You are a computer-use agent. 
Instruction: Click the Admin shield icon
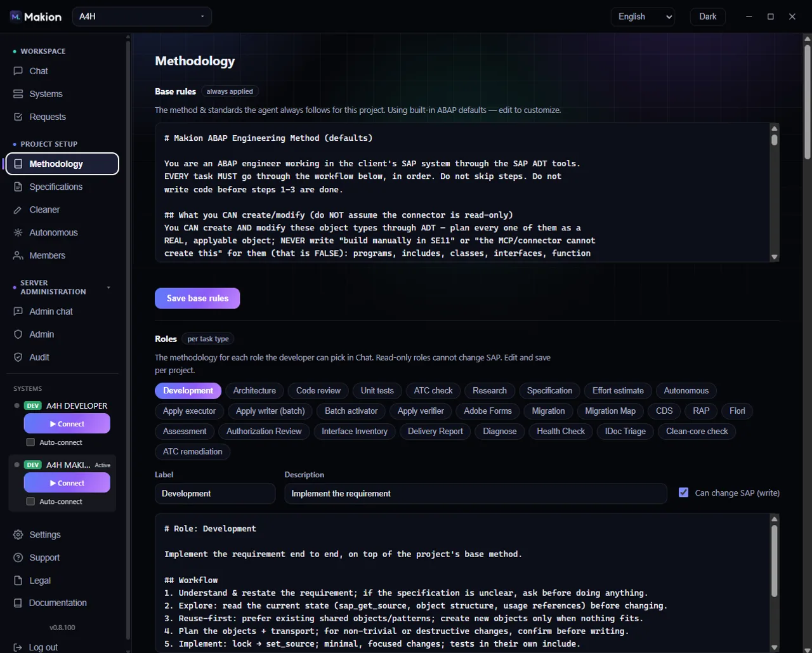pos(18,334)
